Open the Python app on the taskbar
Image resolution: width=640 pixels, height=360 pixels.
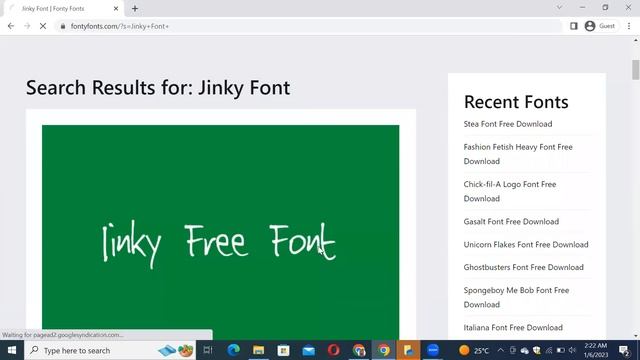(x=409, y=350)
